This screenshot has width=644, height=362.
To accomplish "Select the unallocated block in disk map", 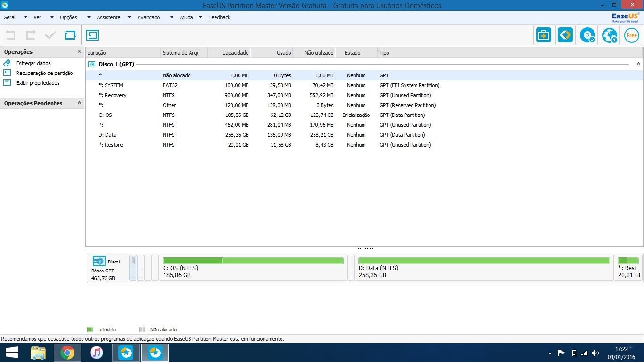I will point(133,268).
